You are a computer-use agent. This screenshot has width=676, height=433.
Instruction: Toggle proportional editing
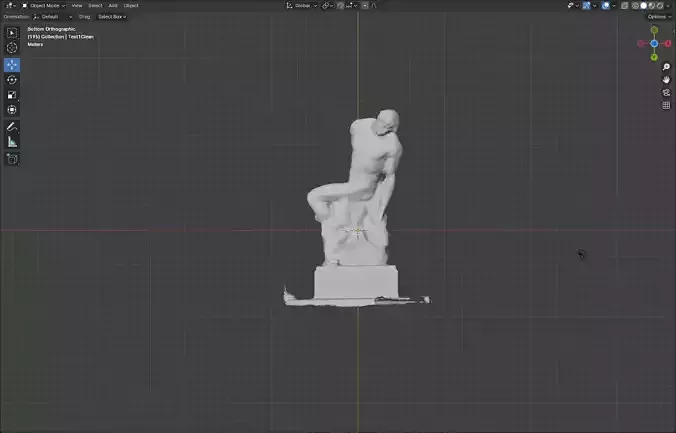(365, 6)
